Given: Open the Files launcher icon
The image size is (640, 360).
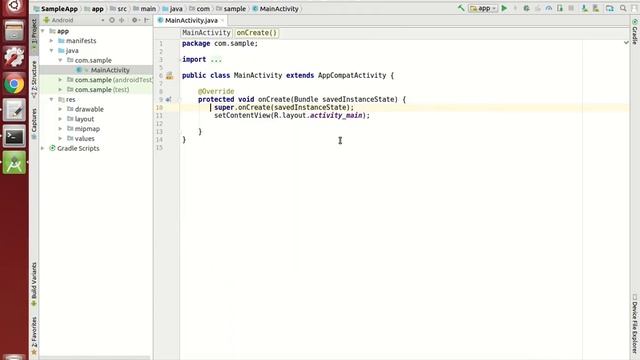Looking at the screenshot, I should coord(14,31).
